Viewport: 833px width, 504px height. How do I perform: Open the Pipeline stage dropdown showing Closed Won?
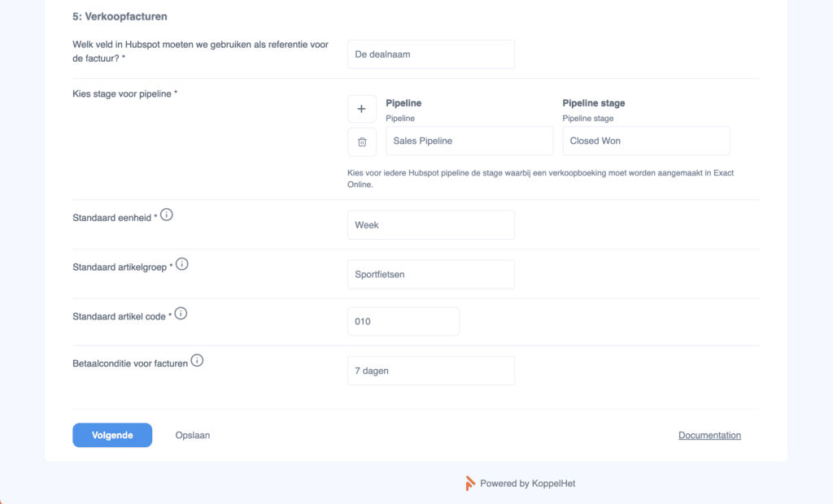tap(645, 140)
